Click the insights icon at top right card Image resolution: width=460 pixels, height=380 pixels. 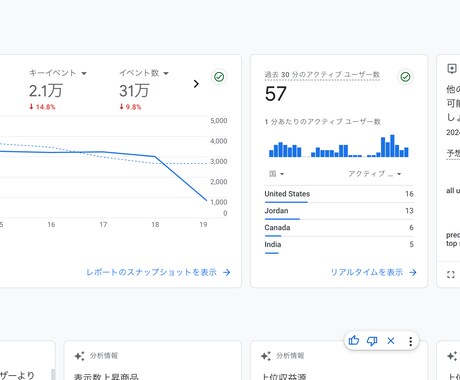pyautogui.click(x=452, y=69)
